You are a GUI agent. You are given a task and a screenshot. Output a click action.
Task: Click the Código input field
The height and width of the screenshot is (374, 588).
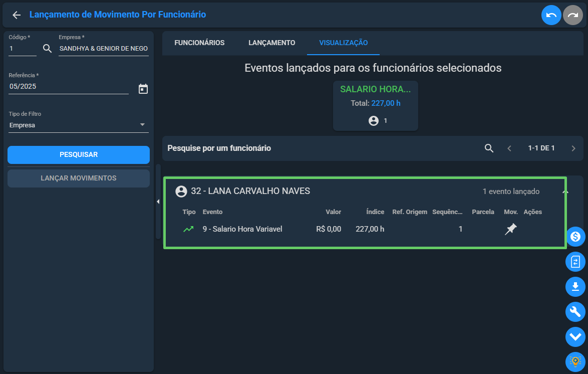pos(23,49)
